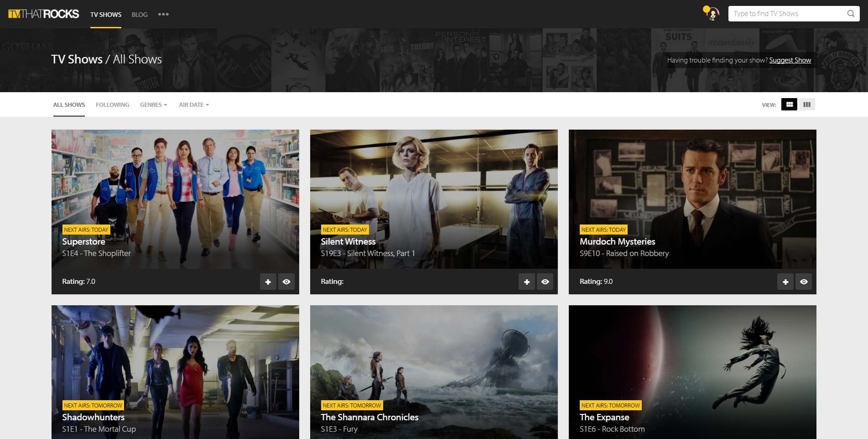Click 'S1E3 - Fury' episode text

(x=339, y=429)
